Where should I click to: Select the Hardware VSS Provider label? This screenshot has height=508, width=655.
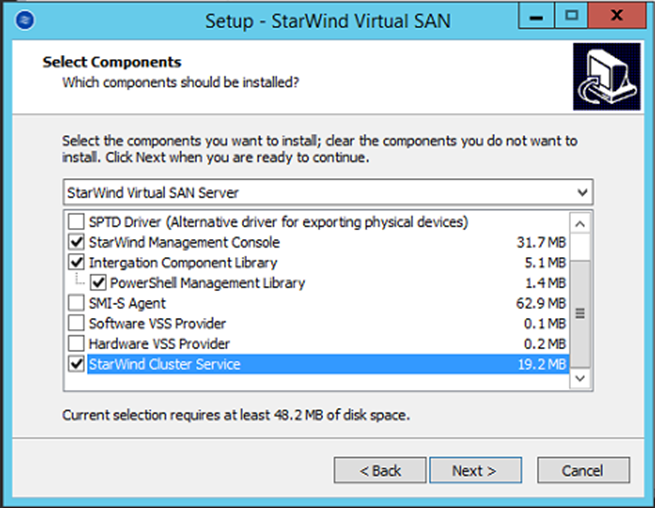click(x=159, y=344)
